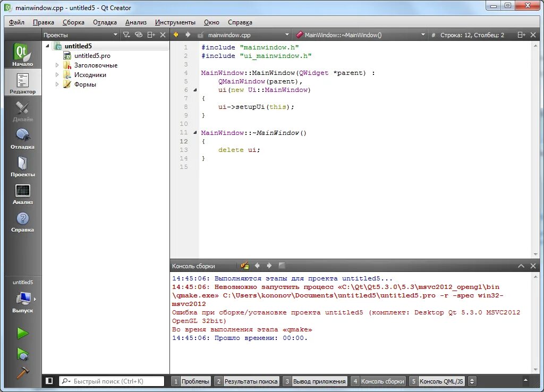Viewport: 544px width, 392px height.
Task: Open the mainwindow.cpp open-documents dropdown
Action: pos(249,35)
